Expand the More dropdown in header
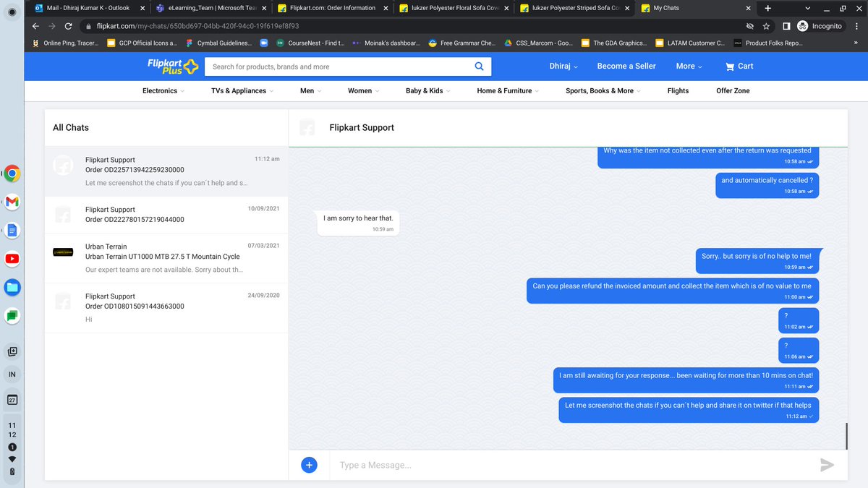868x488 pixels. pyautogui.click(x=689, y=66)
